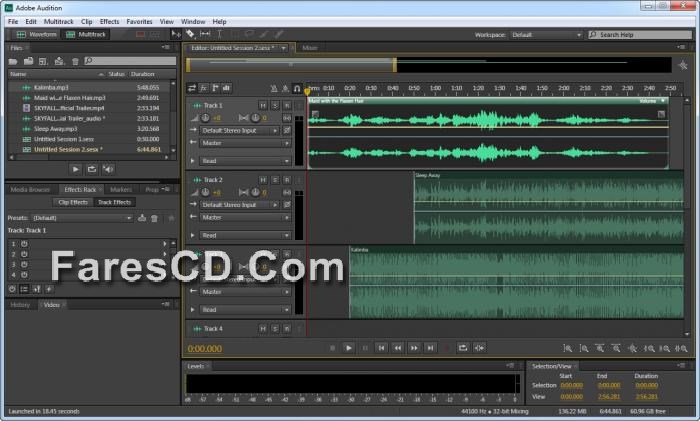Show Effects (fx) track controls icon
The width and height of the screenshot is (700, 421).
[x=204, y=88]
